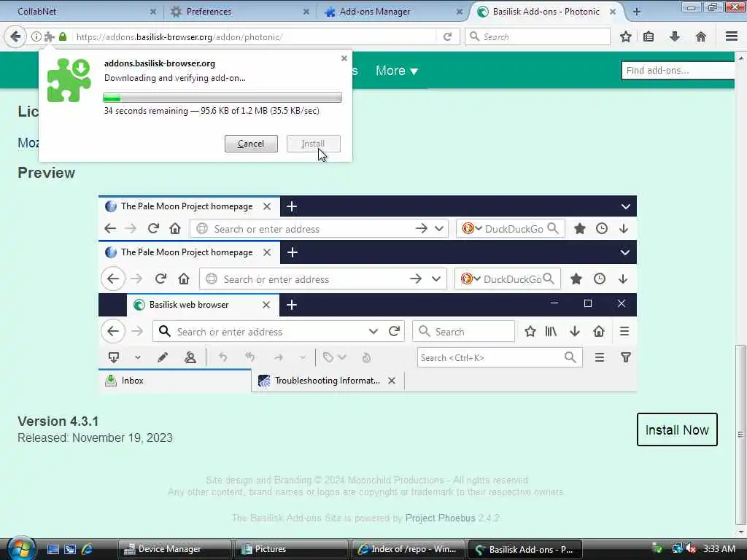Viewport: 747px width, 560px height.
Task: Go to Home via the house icon
Action: pyautogui.click(x=701, y=36)
